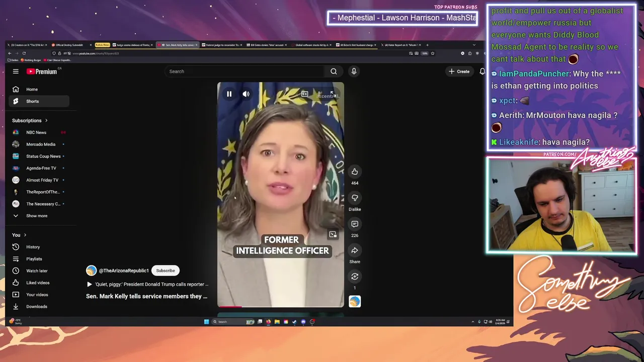Expand Show more subscriptions

click(x=38, y=216)
